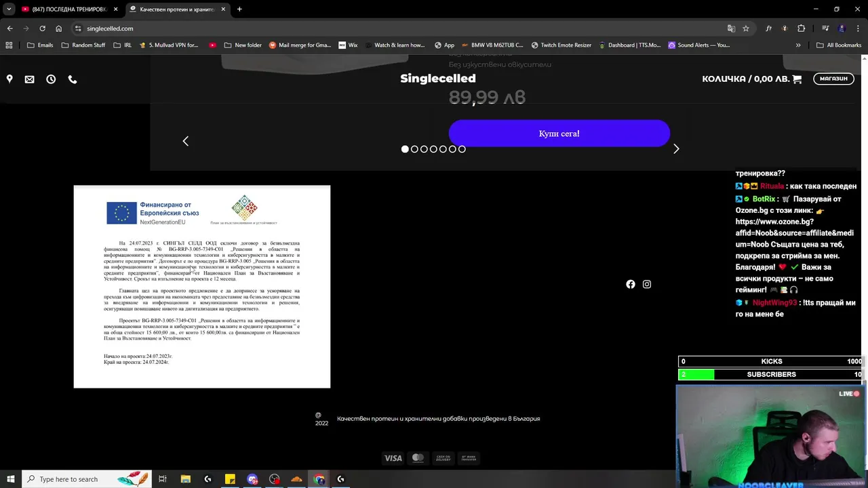Viewport: 868px width, 488px height.
Task: Go to next slide with right arrow
Action: coord(676,148)
